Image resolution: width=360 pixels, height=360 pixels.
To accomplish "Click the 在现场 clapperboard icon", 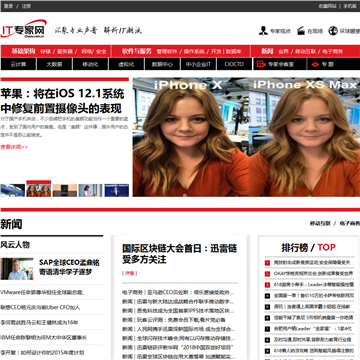I will [x=301, y=31].
